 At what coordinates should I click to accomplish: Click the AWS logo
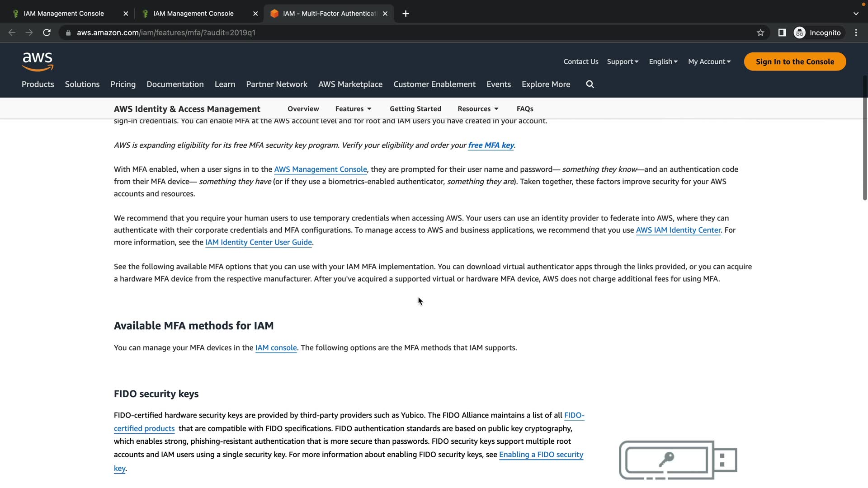pos(38,61)
